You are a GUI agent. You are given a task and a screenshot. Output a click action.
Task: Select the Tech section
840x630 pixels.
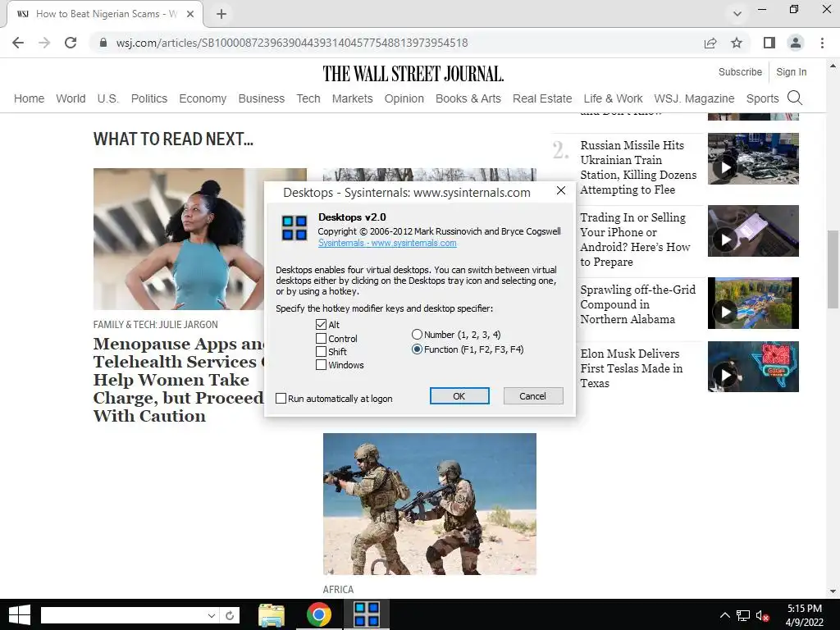click(308, 98)
